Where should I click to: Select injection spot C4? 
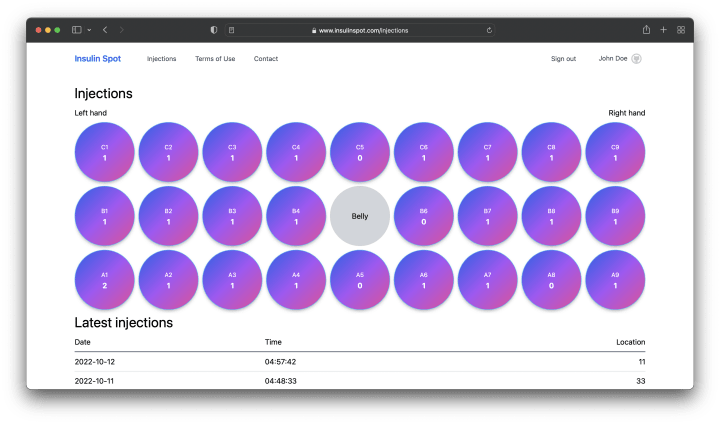tap(296, 152)
